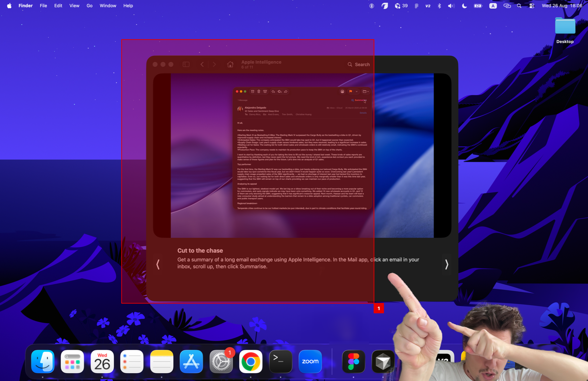This screenshot has height=381, width=588.
Task: Open Calendar from the Dock
Action: coord(102,361)
